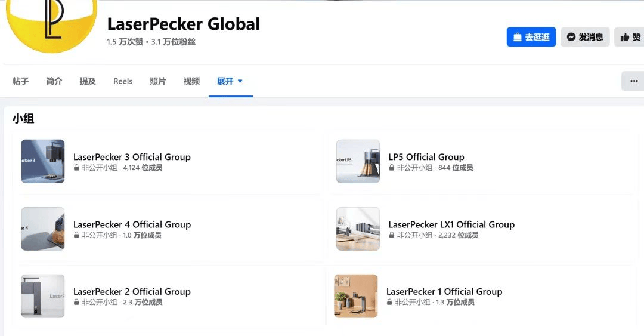Expand the 展开 dropdown tab

click(230, 81)
